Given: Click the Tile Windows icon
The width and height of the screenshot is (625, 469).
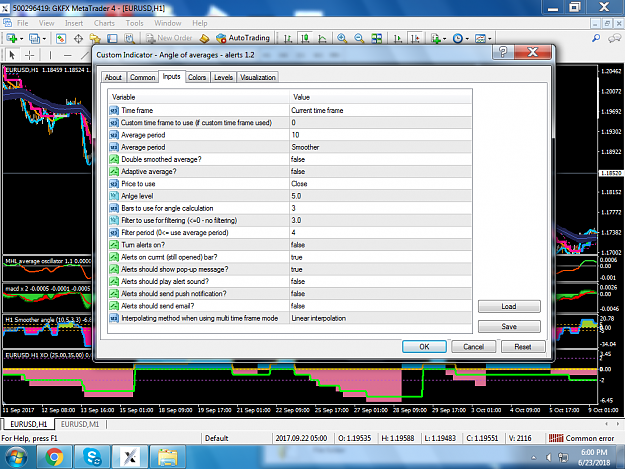Looking at the screenshot, I should [x=376, y=38].
